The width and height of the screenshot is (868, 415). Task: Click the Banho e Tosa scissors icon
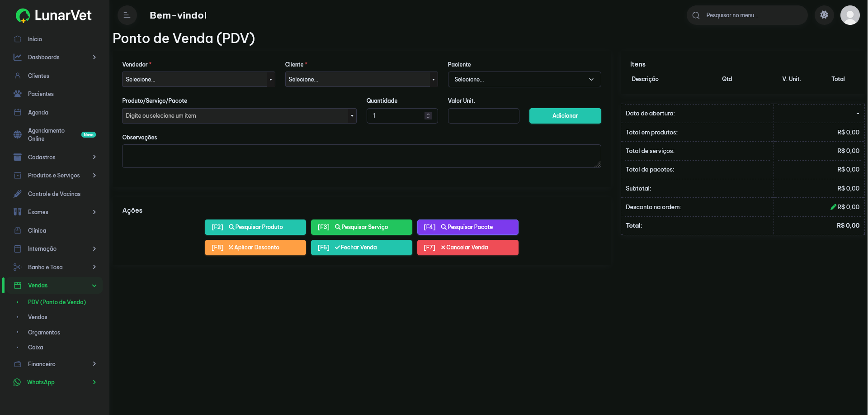[x=18, y=267]
